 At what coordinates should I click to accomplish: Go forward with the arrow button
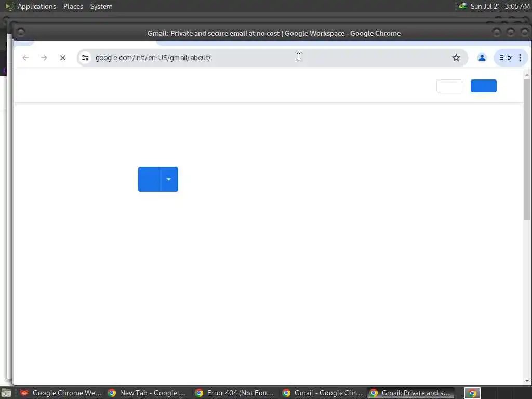pyautogui.click(x=44, y=58)
